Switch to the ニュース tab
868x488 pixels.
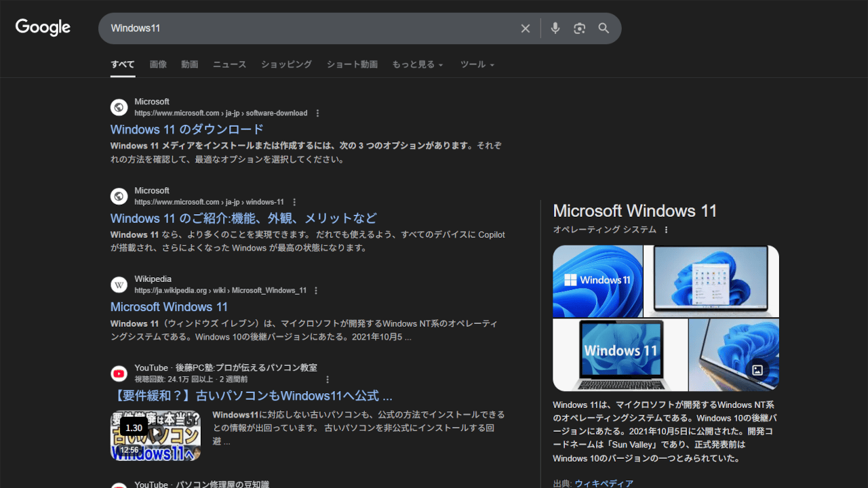(229, 64)
